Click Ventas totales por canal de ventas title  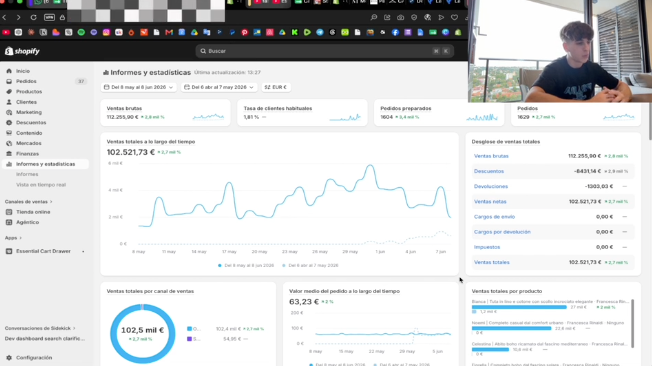[x=150, y=291]
